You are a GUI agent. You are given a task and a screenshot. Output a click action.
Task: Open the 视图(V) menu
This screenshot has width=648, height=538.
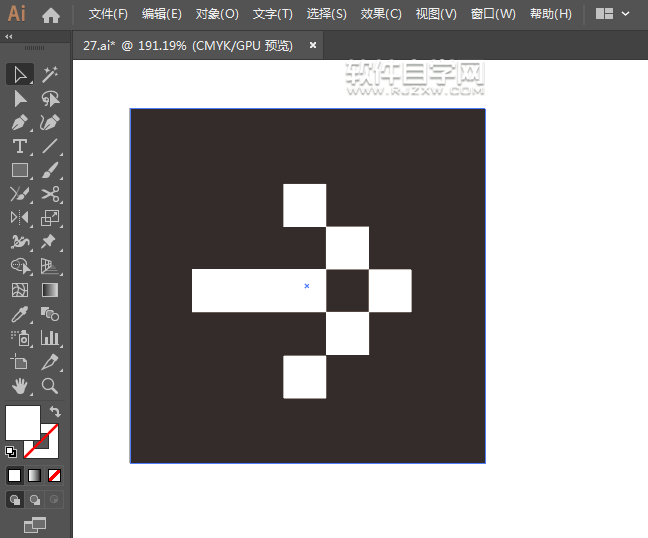tap(436, 14)
